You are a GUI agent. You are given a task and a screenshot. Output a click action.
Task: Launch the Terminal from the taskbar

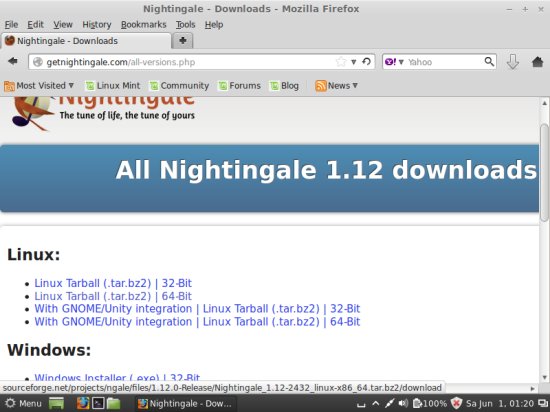[x=98, y=403]
